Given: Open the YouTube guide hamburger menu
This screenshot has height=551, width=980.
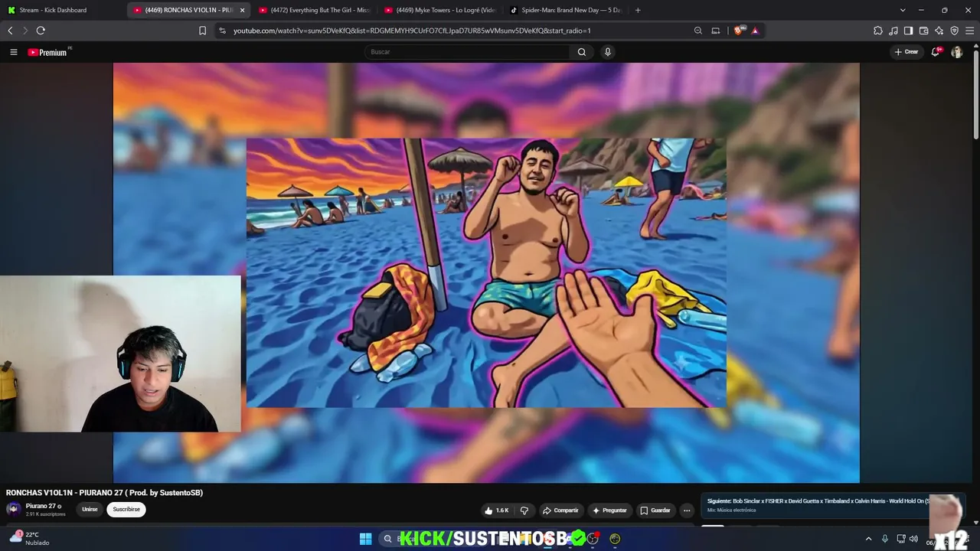Looking at the screenshot, I should (13, 52).
